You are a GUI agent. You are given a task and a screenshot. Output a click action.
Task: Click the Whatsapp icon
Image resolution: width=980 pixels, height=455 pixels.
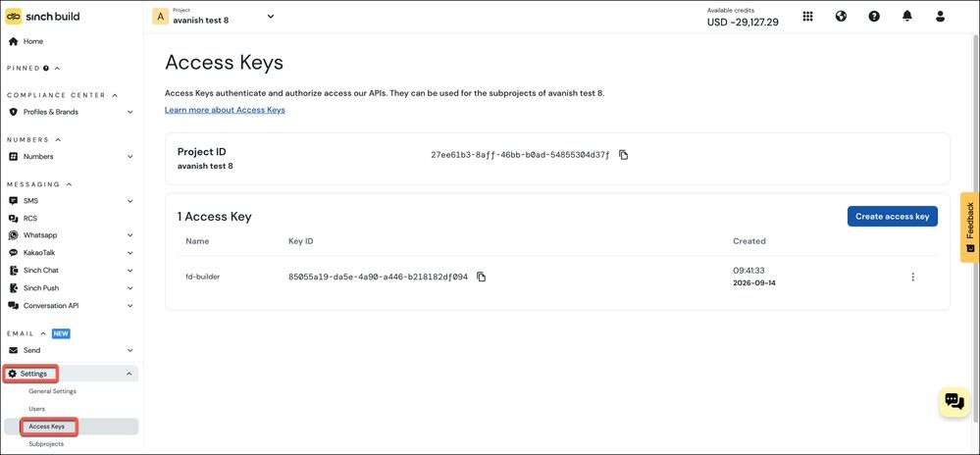(13, 235)
